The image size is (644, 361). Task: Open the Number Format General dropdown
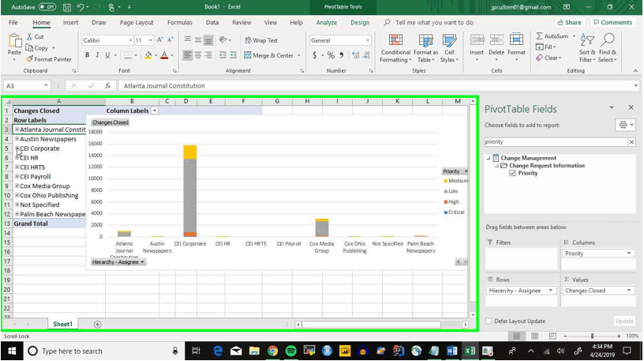pyautogui.click(x=368, y=40)
